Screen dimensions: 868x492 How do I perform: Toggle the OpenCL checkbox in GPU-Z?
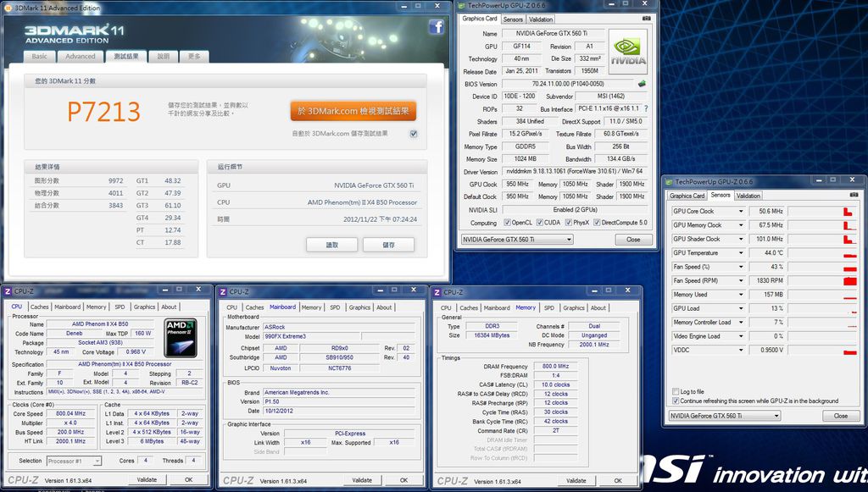click(x=507, y=223)
